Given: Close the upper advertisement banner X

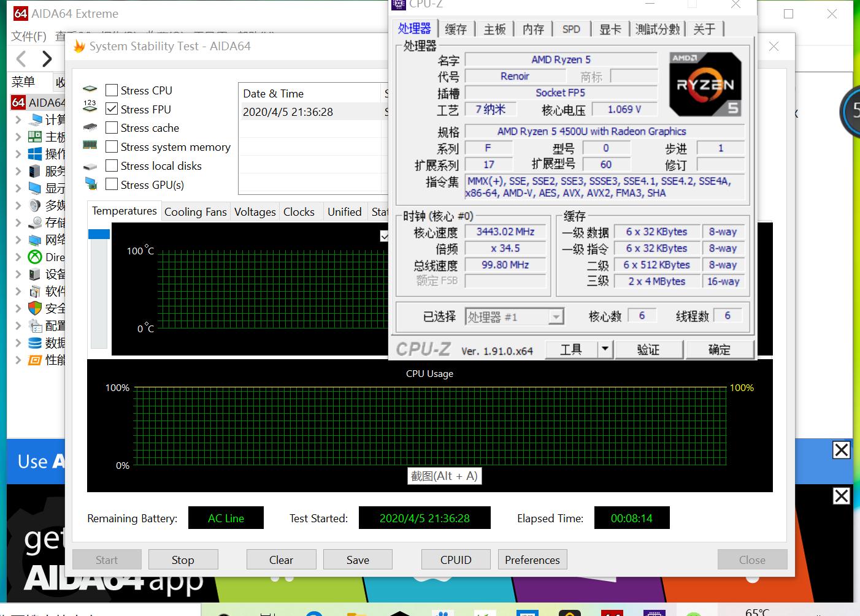Looking at the screenshot, I should (x=841, y=450).
